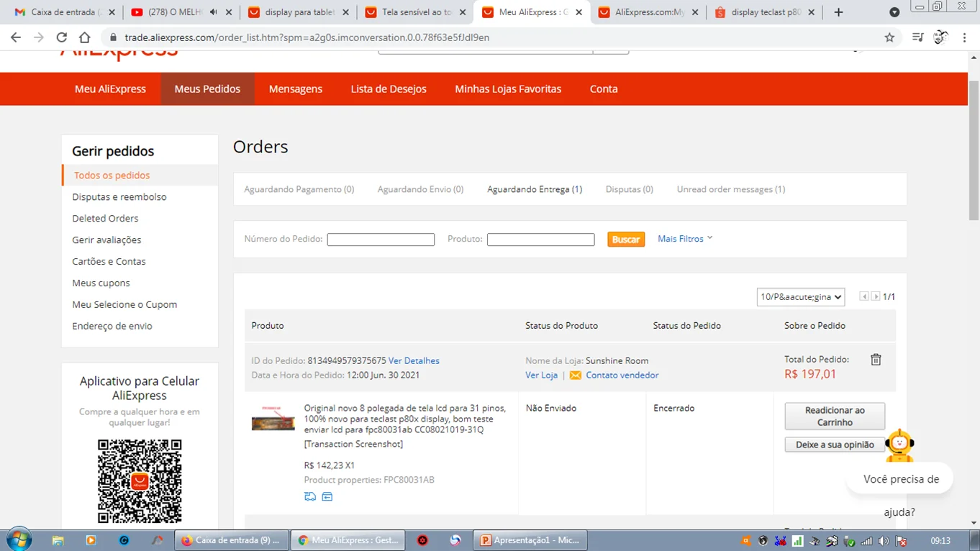Click the Número do Pedido input field
Image resolution: width=980 pixels, height=551 pixels.
click(381, 240)
